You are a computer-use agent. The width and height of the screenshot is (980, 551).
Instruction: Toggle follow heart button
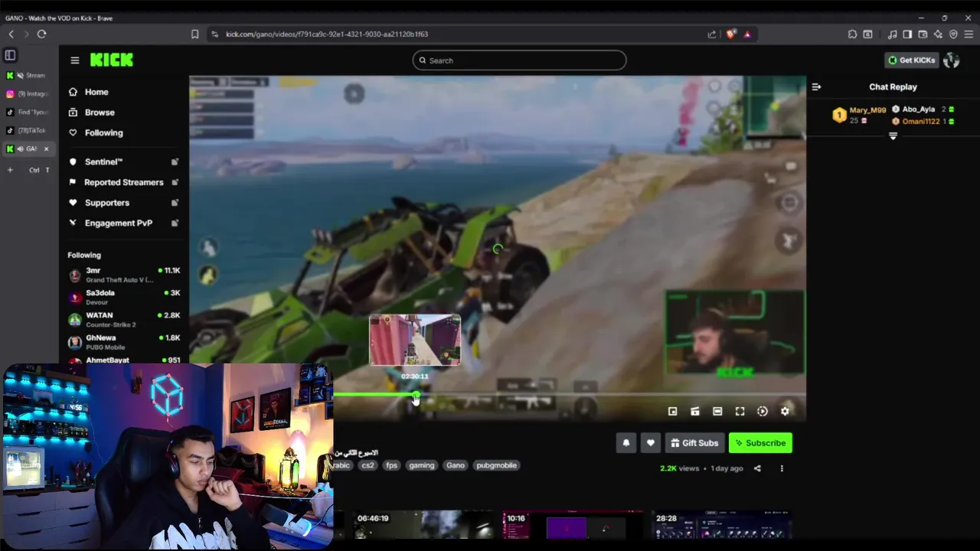click(650, 443)
